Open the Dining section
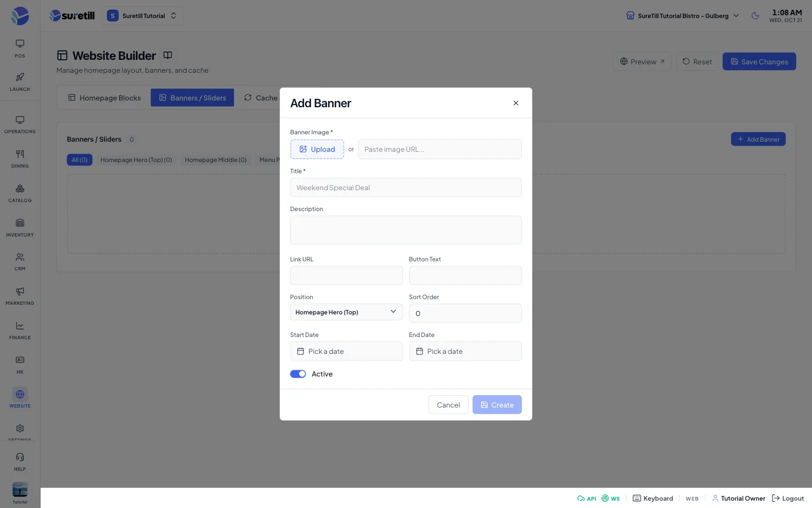The image size is (812, 508). pyautogui.click(x=20, y=159)
